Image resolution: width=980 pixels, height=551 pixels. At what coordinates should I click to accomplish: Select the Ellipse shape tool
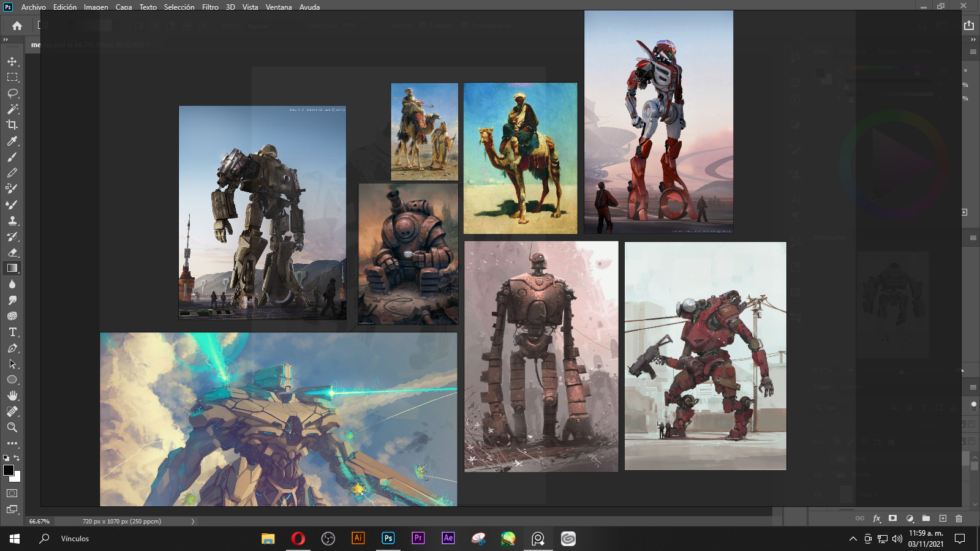click(x=12, y=380)
